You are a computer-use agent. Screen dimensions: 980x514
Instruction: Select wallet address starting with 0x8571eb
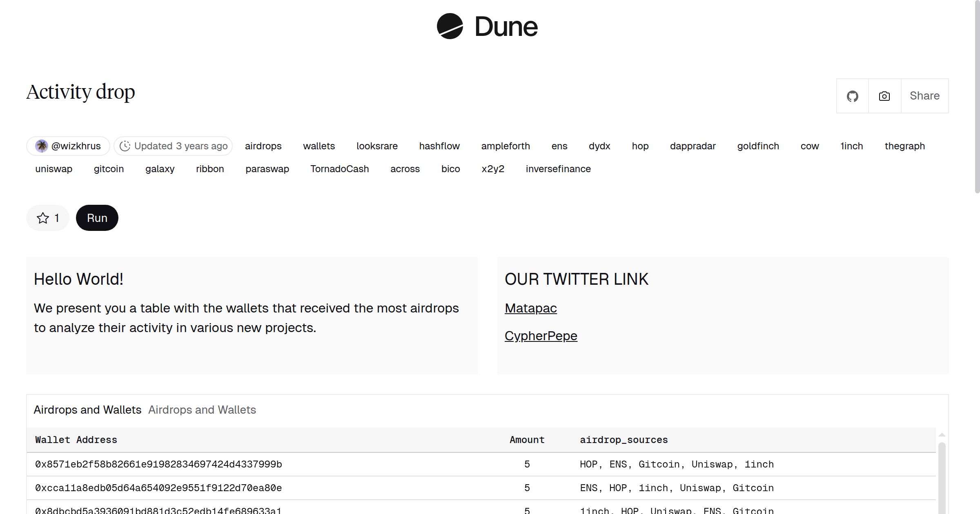(x=158, y=464)
